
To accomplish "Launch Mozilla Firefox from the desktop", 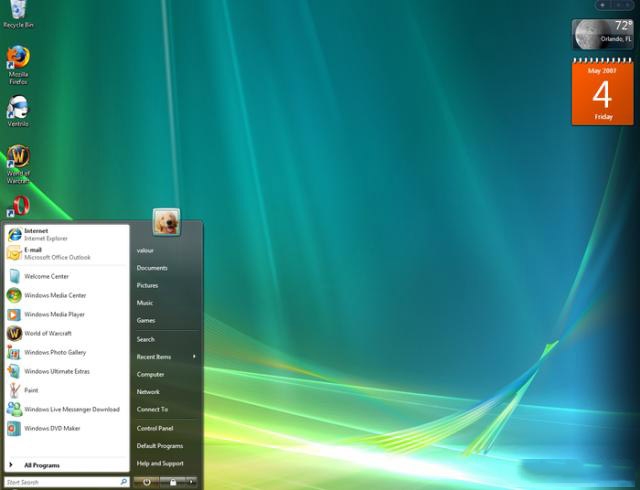I will click(x=18, y=58).
